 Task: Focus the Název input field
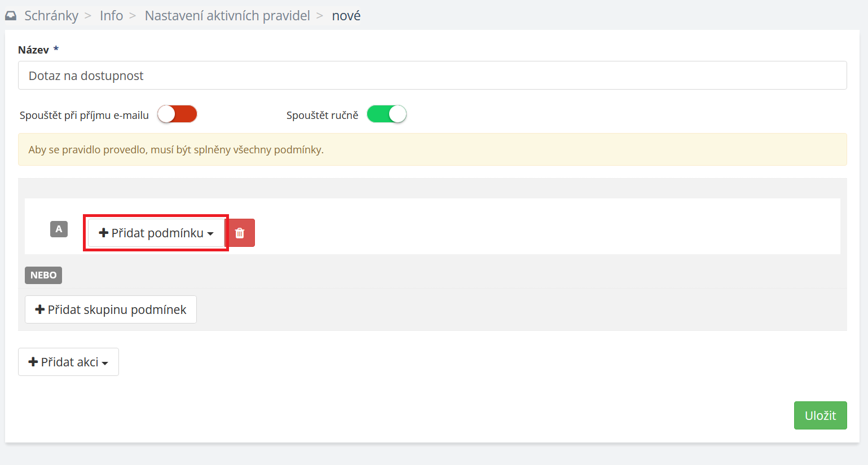point(433,76)
